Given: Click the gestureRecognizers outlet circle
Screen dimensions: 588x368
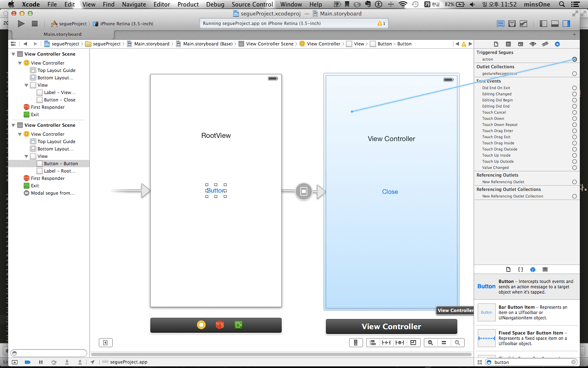Looking at the screenshot, I should tap(575, 74).
